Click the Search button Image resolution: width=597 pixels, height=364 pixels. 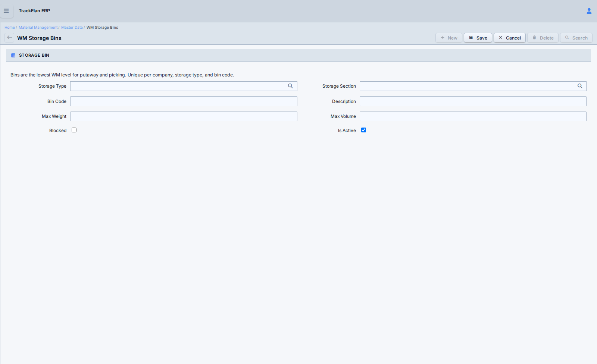coord(576,38)
